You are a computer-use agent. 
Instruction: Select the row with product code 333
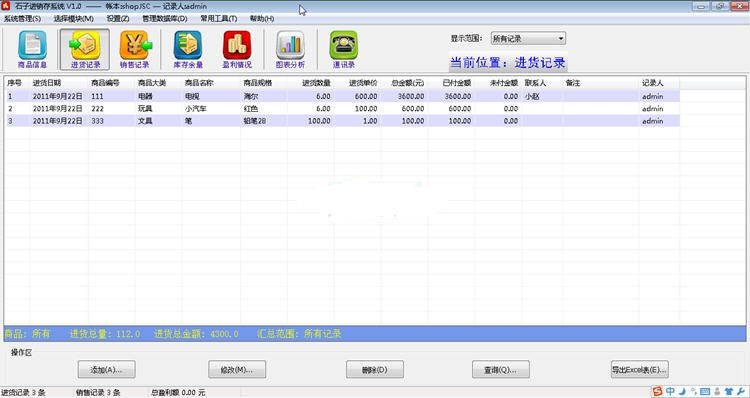(342, 121)
